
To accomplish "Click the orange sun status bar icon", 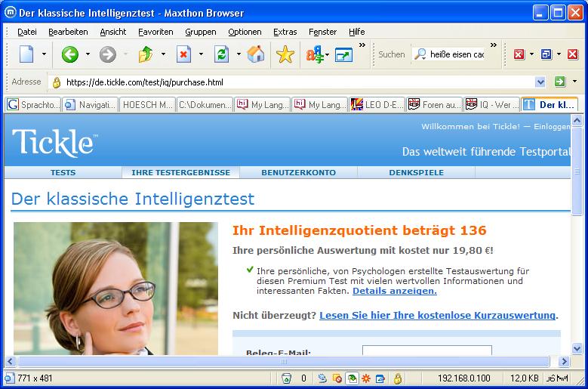I will (x=366, y=378).
